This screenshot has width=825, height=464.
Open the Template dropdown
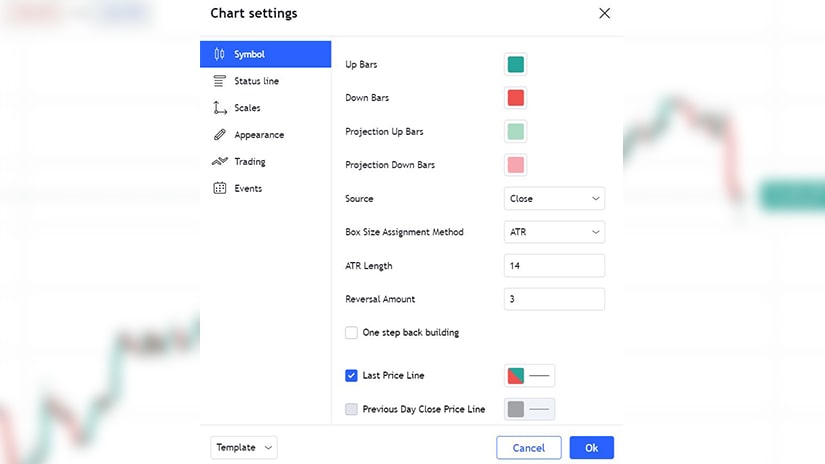point(244,448)
